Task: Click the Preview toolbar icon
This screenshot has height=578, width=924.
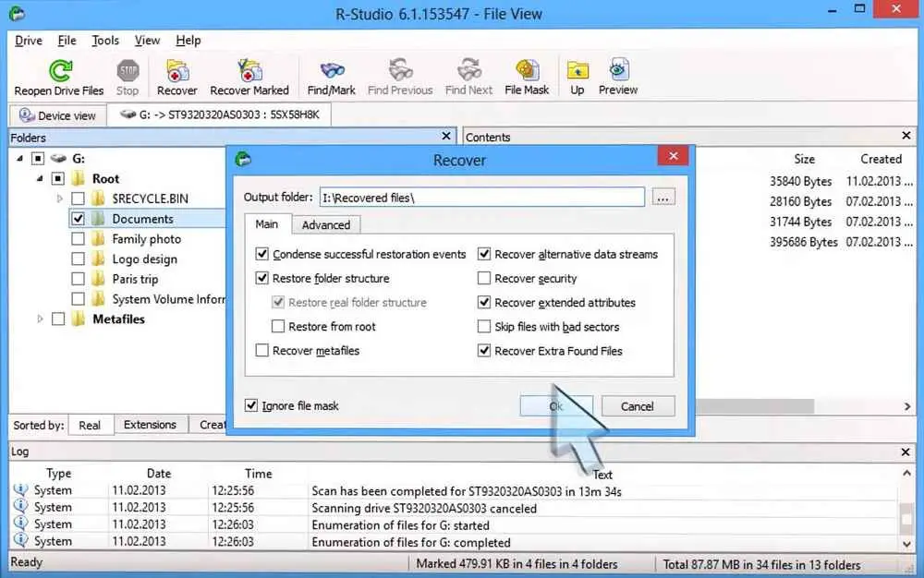Action: [x=617, y=70]
